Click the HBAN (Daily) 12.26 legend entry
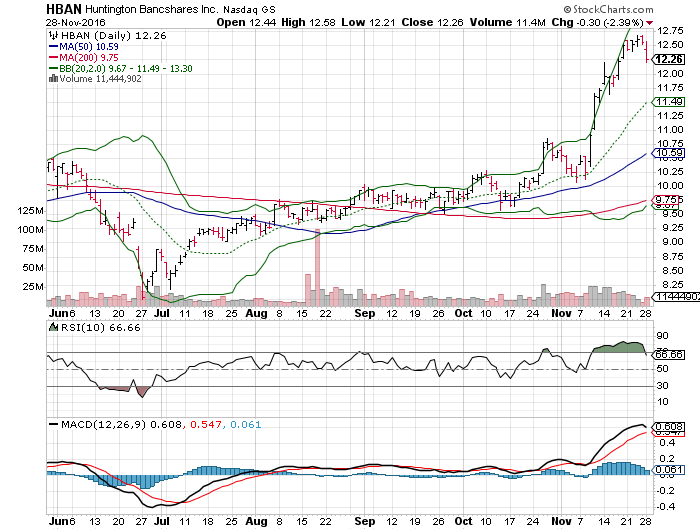The height and width of the screenshot is (530, 700). 113,35
